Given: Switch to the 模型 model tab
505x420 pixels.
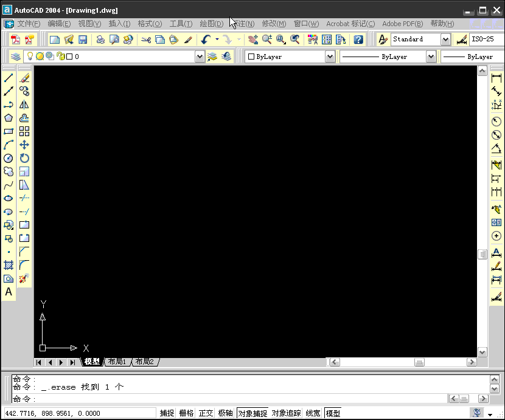Looking at the screenshot, I should [92, 362].
